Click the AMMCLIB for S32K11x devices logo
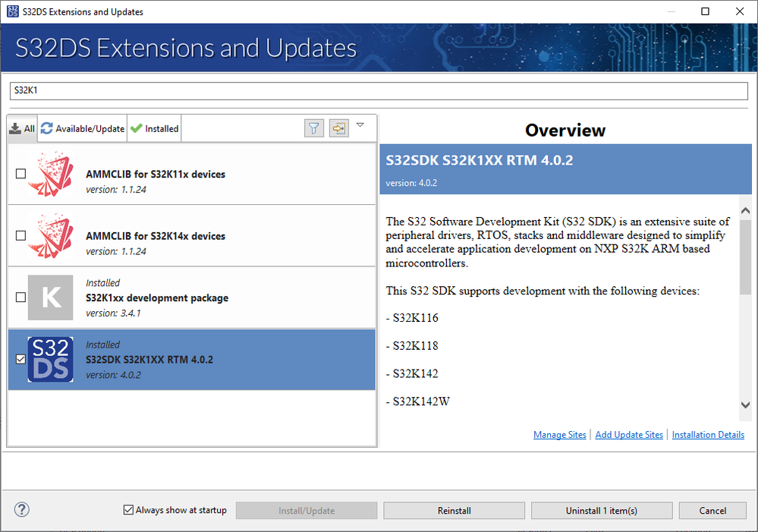This screenshot has height=532, width=758. (51, 174)
